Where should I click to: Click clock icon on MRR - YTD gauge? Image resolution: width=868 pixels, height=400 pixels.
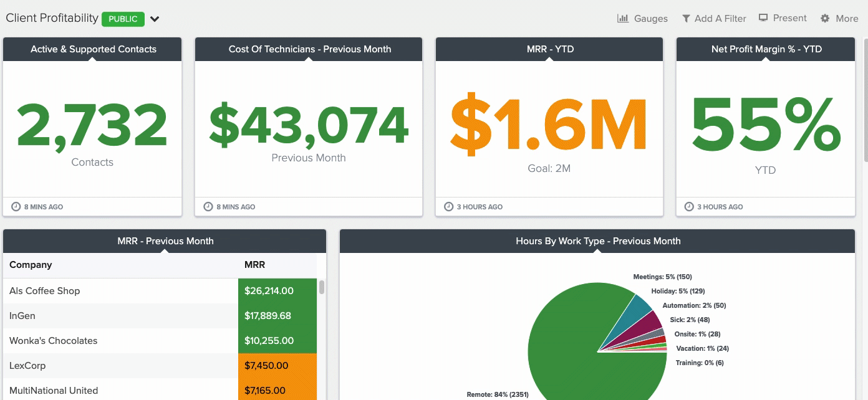[x=448, y=207]
